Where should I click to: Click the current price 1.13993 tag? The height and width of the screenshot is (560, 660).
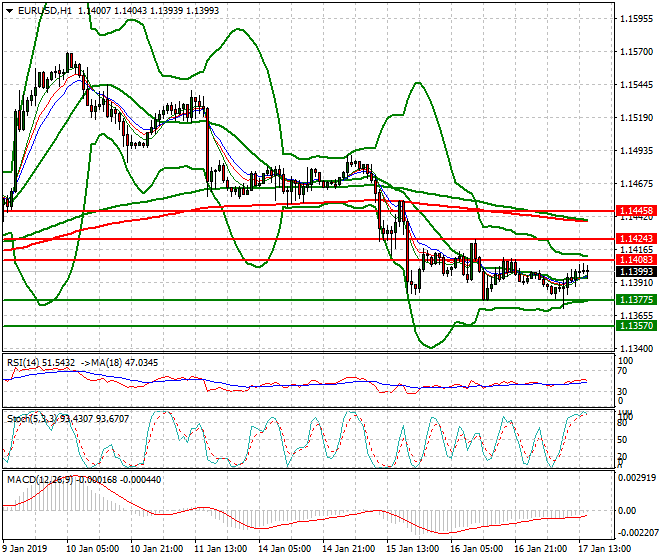click(636, 272)
